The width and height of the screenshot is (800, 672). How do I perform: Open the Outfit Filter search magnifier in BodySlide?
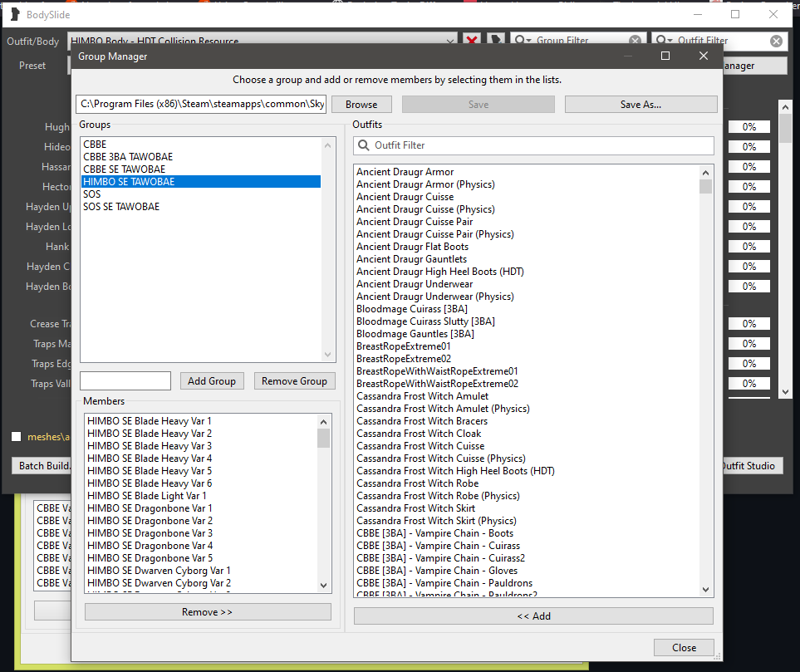click(x=664, y=40)
